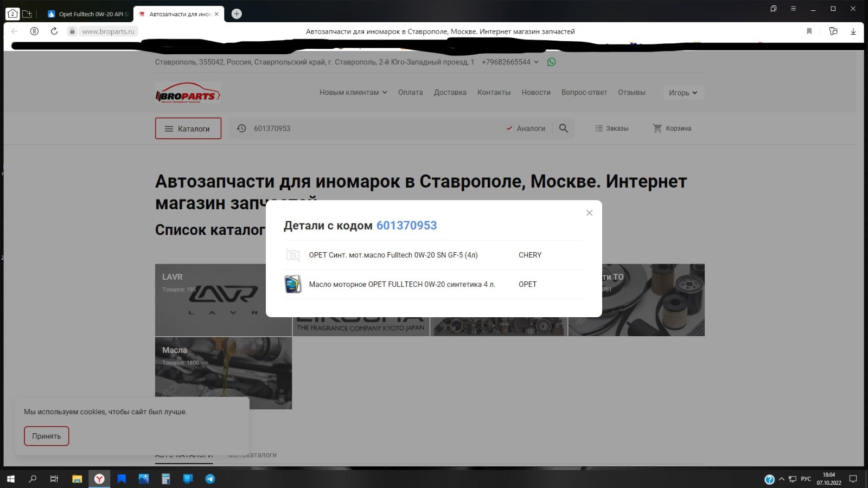Screen dimensions: 868x488
Task: Open Calculator from taskbar
Action: [165, 479]
